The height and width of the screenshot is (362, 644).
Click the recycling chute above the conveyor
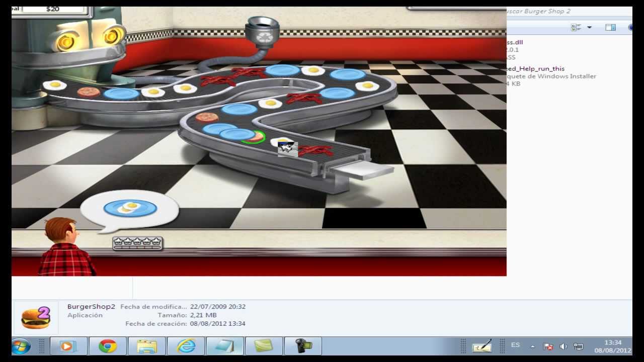click(x=263, y=34)
